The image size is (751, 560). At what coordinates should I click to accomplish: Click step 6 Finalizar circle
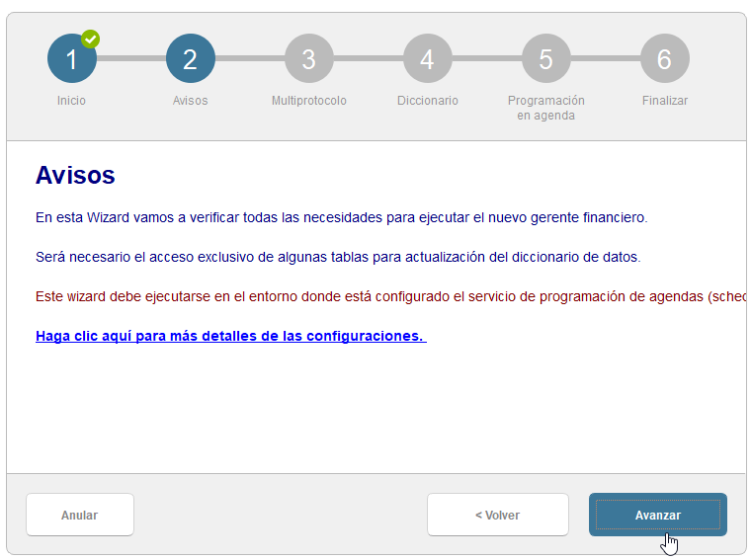pyautogui.click(x=665, y=58)
